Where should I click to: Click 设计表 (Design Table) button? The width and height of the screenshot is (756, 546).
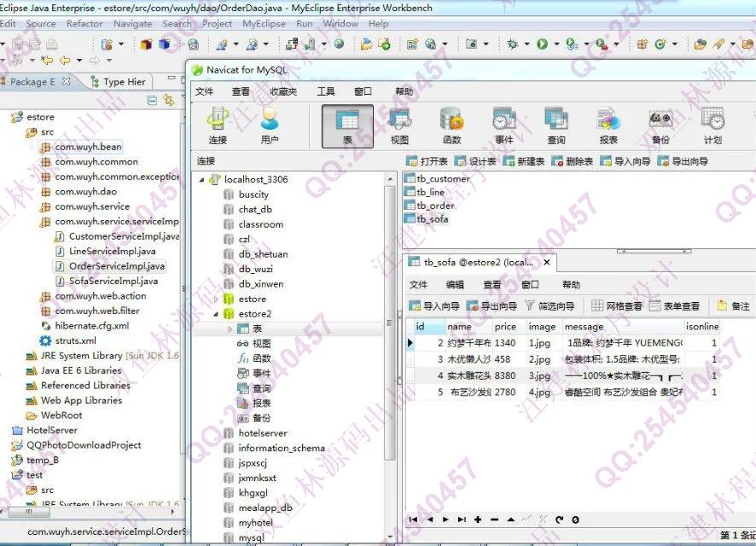pos(475,161)
